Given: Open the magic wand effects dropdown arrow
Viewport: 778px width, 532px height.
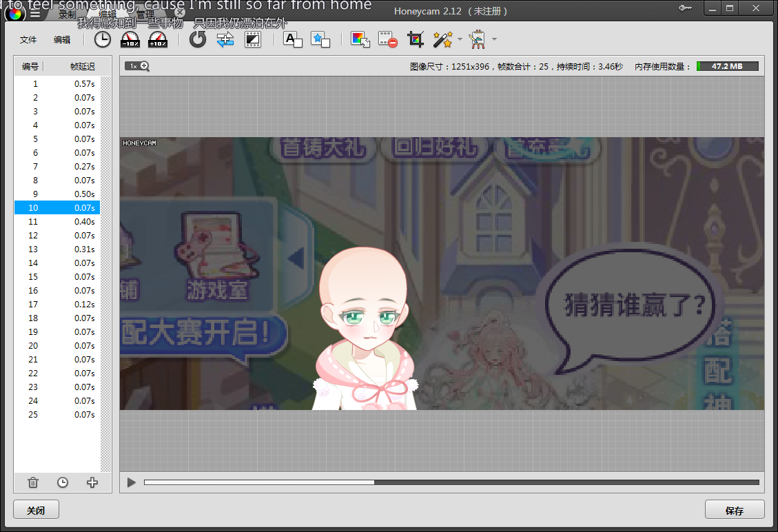Looking at the screenshot, I should click(x=460, y=39).
